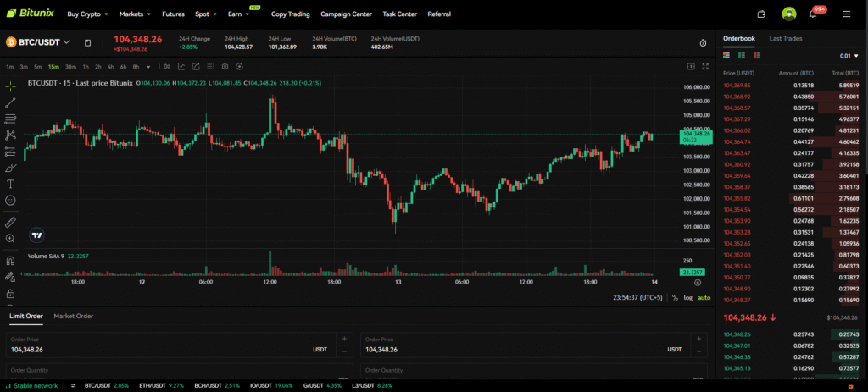The width and height of the screenshot is (868, 392).
Task: Click the stopwatch icon above the chart
Action: click(x=703, y=42)
